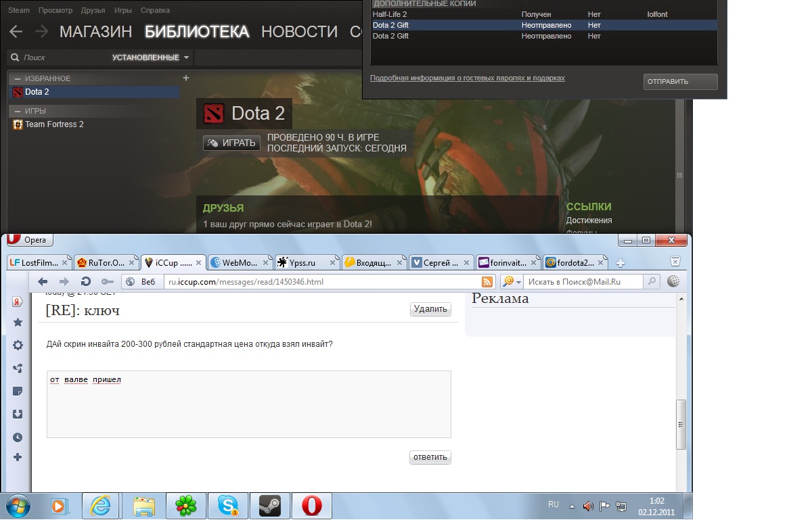
Task: Open the Достижения link
Action: pos(589,220)
